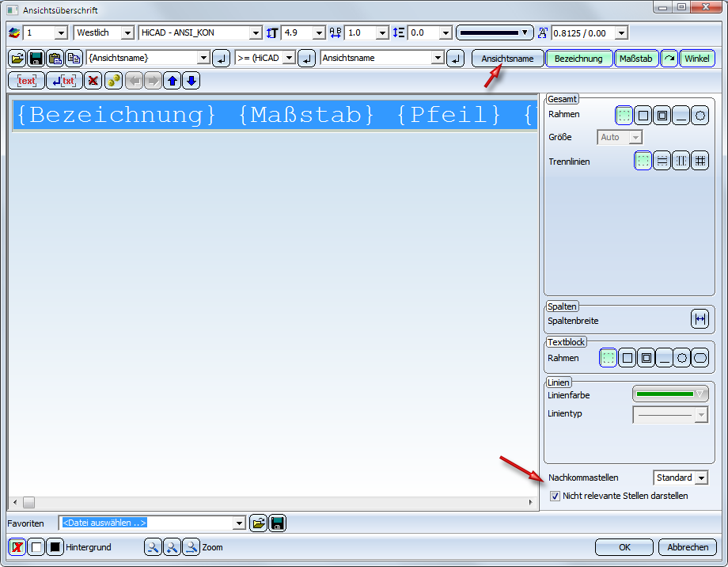The height and width of the screenshot is (567, 728).
Task: Open the green Linienfarbe color picker
Action: (x=670, y=394)
